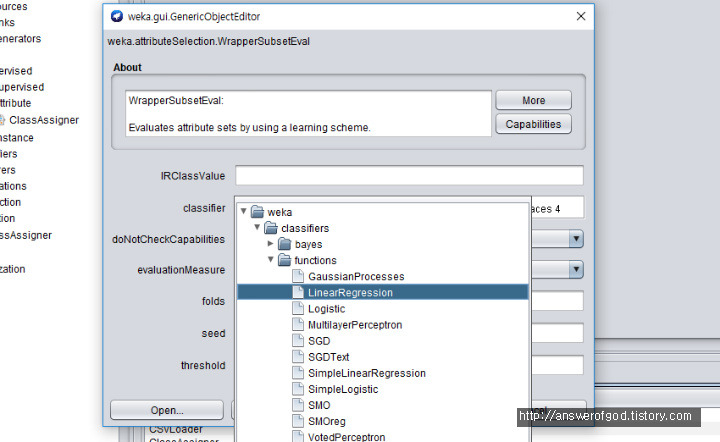
Task: Click the MultilayerPerceptron file icon
Action: click(298, 325)
